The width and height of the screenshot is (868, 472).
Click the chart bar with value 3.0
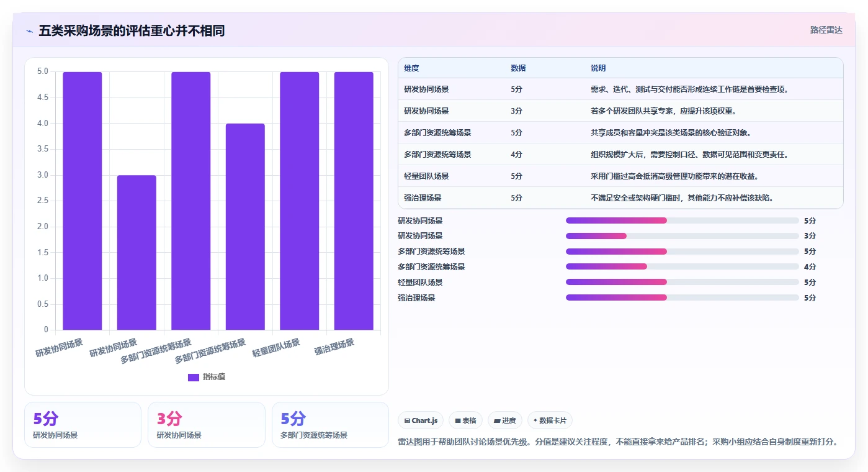tap(136, 252)
